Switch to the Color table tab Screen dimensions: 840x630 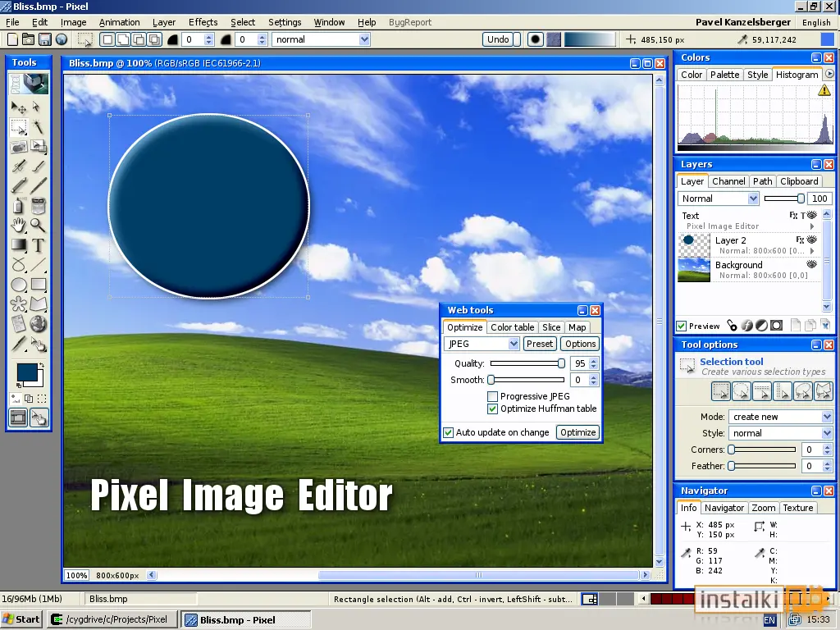[512, 327]
